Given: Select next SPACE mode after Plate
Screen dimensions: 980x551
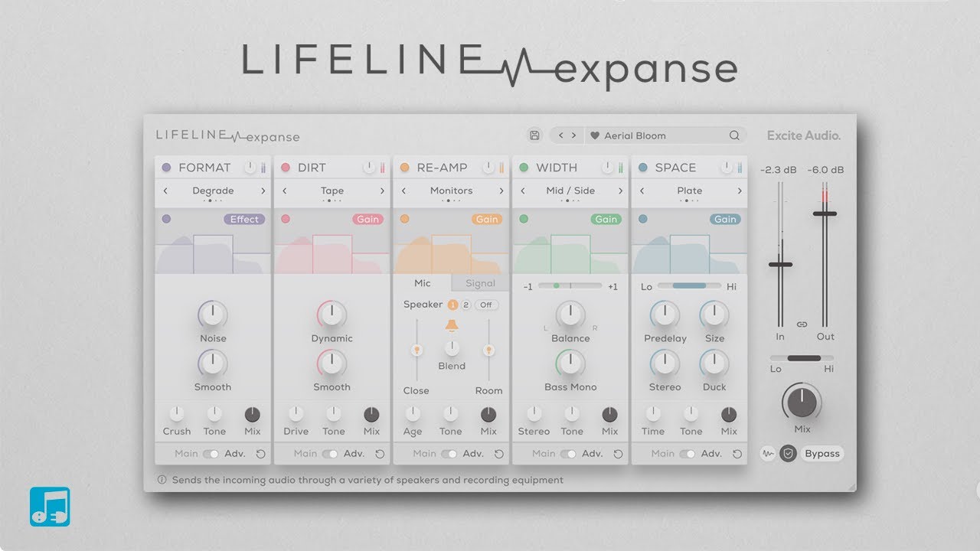Looking at the screenshot, I should point(740,191).
